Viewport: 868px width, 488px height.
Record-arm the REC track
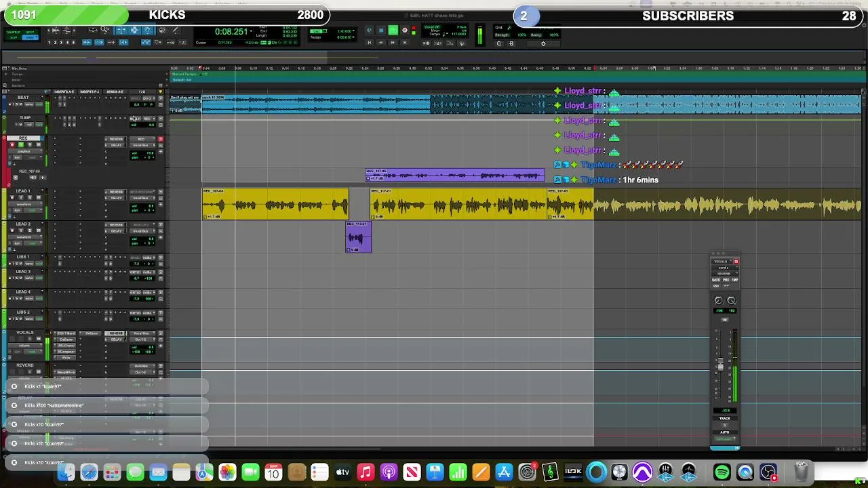point(12,144)
